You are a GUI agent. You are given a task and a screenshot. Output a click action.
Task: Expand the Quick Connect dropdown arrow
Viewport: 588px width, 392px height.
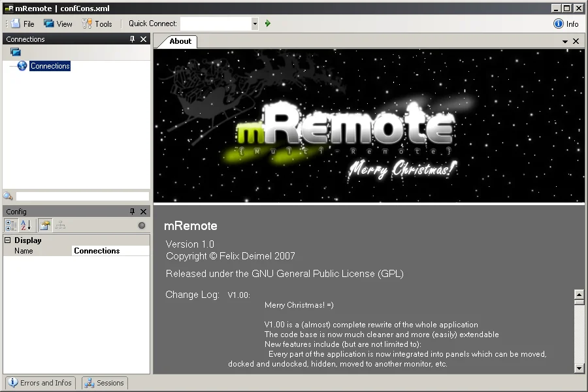pyautogui.click(x=255, y=24)
